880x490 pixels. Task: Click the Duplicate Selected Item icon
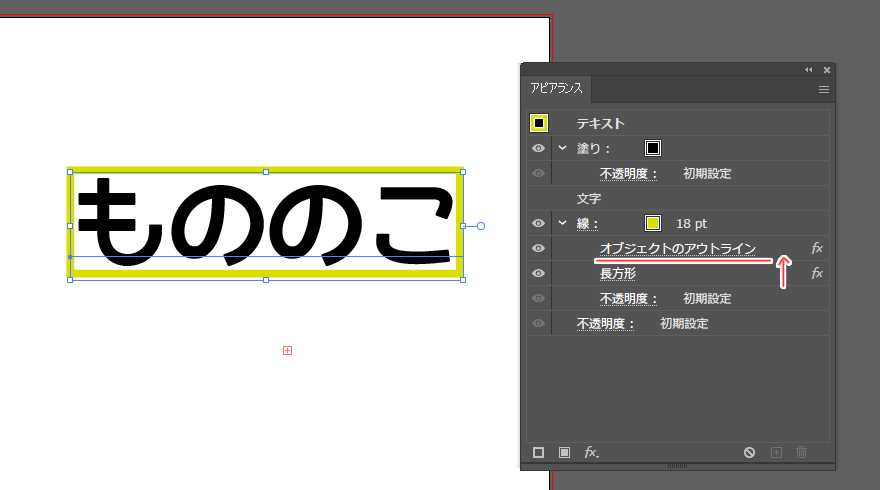[776, 453]
